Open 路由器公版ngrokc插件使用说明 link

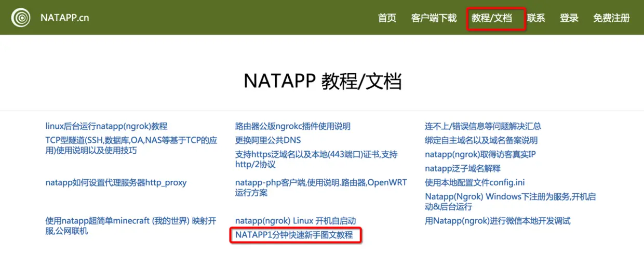point(293,126)
